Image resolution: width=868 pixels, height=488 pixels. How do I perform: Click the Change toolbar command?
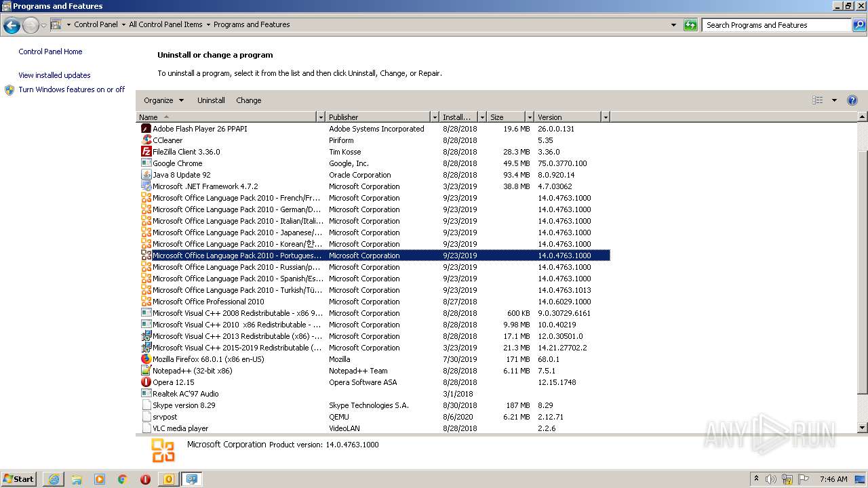tap(248, 100)
